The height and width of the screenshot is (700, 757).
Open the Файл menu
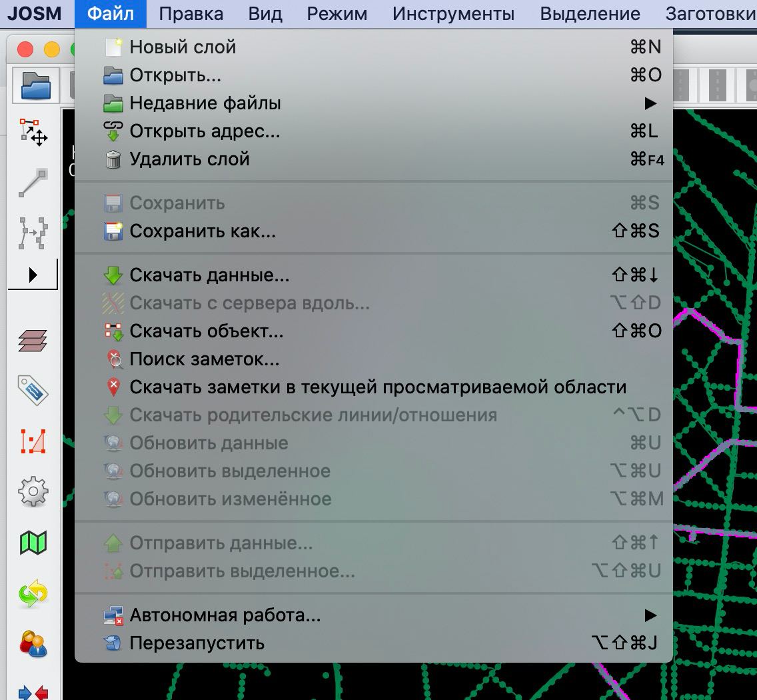pyautogui.click(x=111, y=13)
